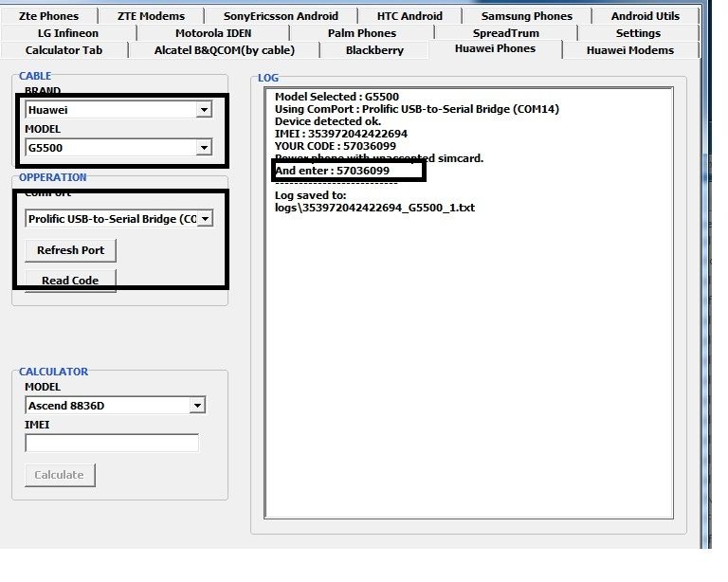
Task: Open the ZTE Modems tab
Action: click(x=151, y=16)
